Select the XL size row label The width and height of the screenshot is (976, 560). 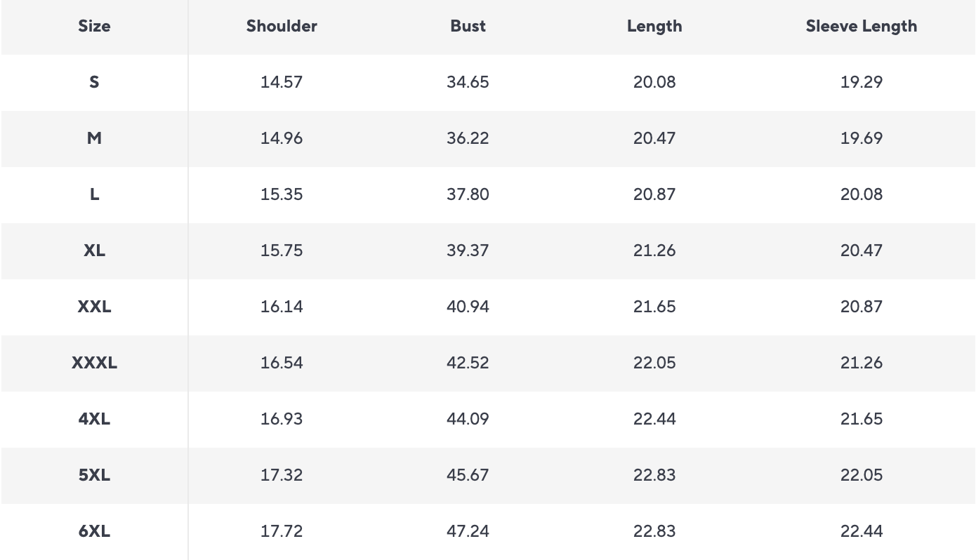pos(94,251)
